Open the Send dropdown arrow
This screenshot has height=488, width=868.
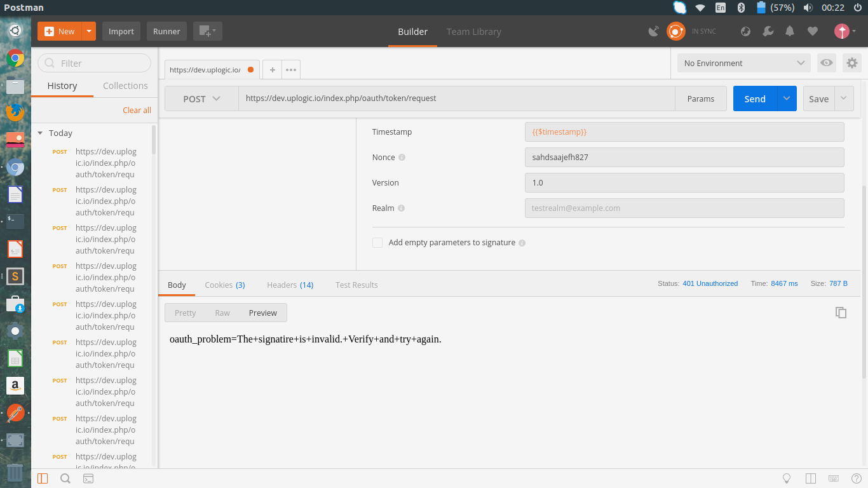click(x=787, y=98)
